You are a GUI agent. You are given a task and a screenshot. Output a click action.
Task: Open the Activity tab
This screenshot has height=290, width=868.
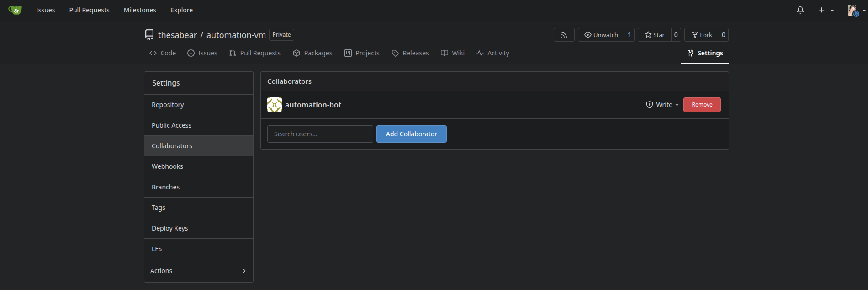pyautogui.click(x=493, y=53)
